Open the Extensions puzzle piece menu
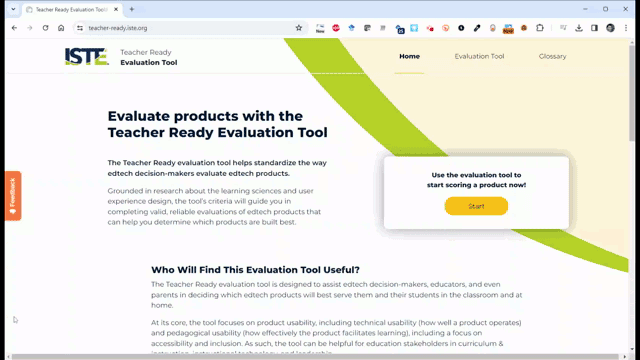The image size is (640, 360). (x=540, y=28)
